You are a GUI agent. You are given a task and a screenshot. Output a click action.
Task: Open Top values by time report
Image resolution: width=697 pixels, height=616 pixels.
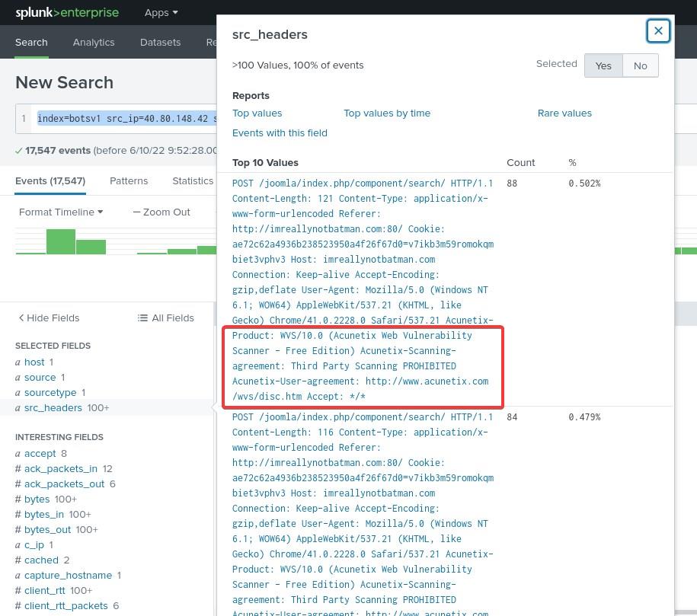click(x=387, y=113)
